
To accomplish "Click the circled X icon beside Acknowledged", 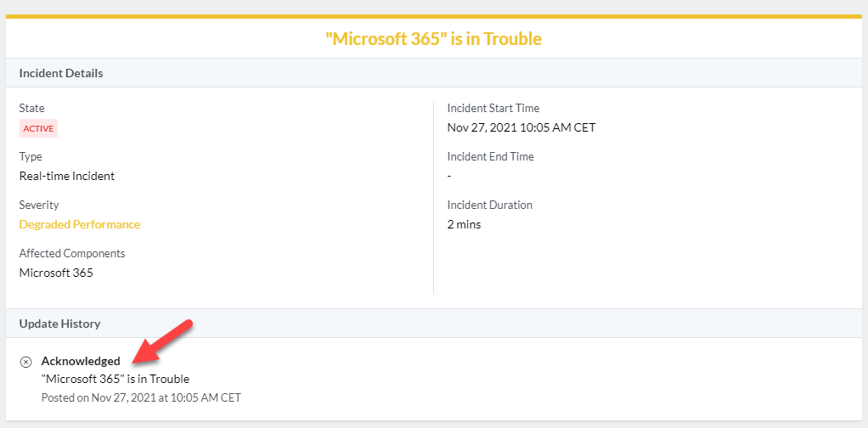I will point(25,362).
